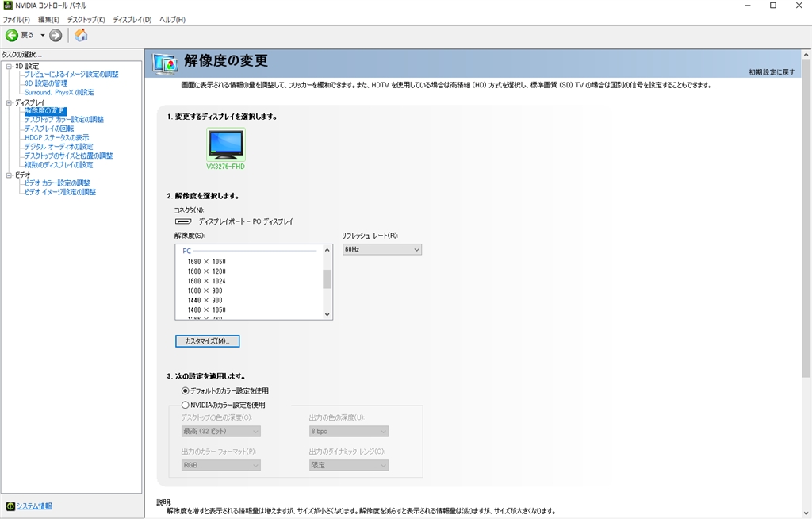
Task: Select NVIDIAのカラー設定を使用 radio button
Action: click(185, 405)
